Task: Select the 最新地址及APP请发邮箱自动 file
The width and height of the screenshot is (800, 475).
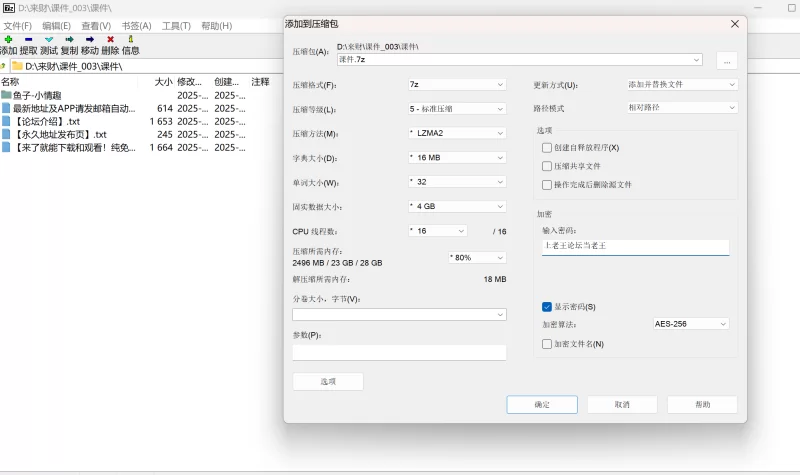Action: 74,108
